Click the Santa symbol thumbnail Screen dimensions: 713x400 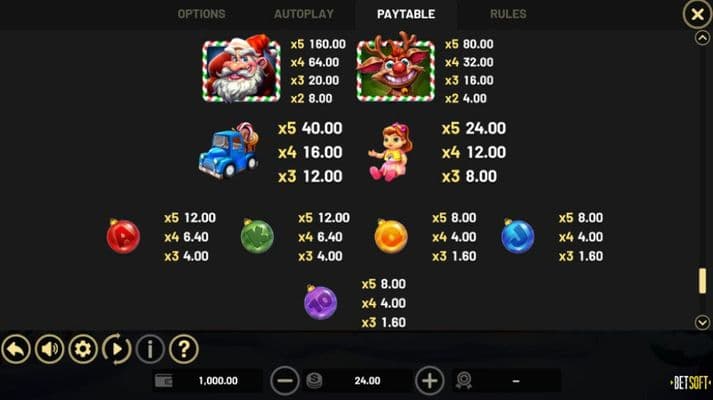241,70
